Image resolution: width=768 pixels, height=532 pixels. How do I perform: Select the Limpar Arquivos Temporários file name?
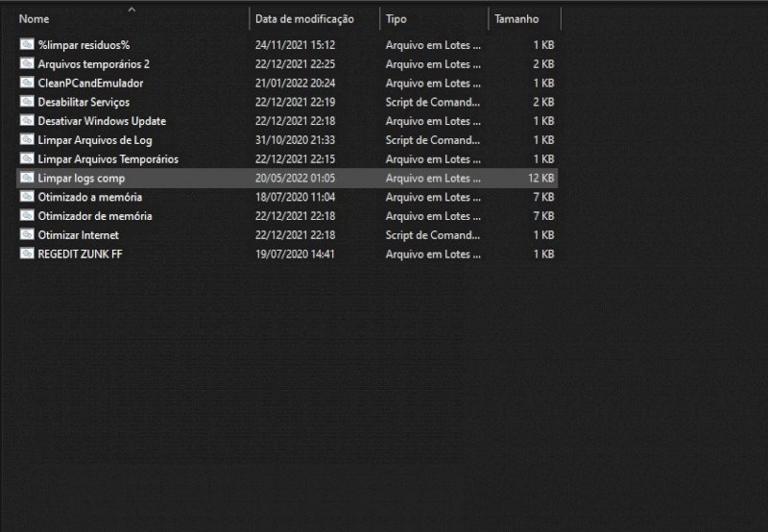point(108,159)
